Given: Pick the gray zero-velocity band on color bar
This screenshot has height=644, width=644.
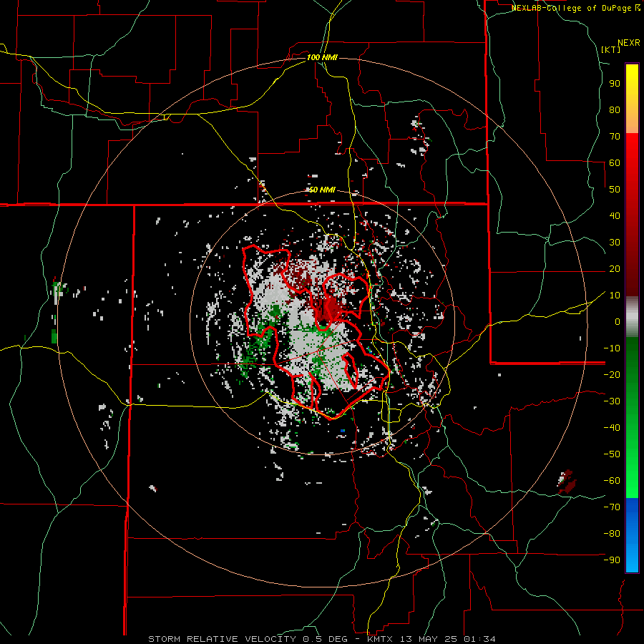Looking at the screenshot, I should pyautogui.click(x=632, y=317).
